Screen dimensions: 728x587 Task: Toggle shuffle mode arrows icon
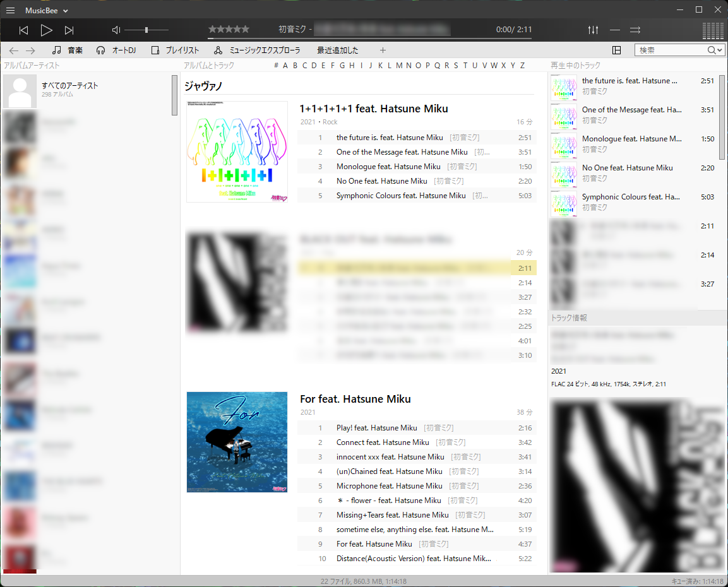click(635, 30)
